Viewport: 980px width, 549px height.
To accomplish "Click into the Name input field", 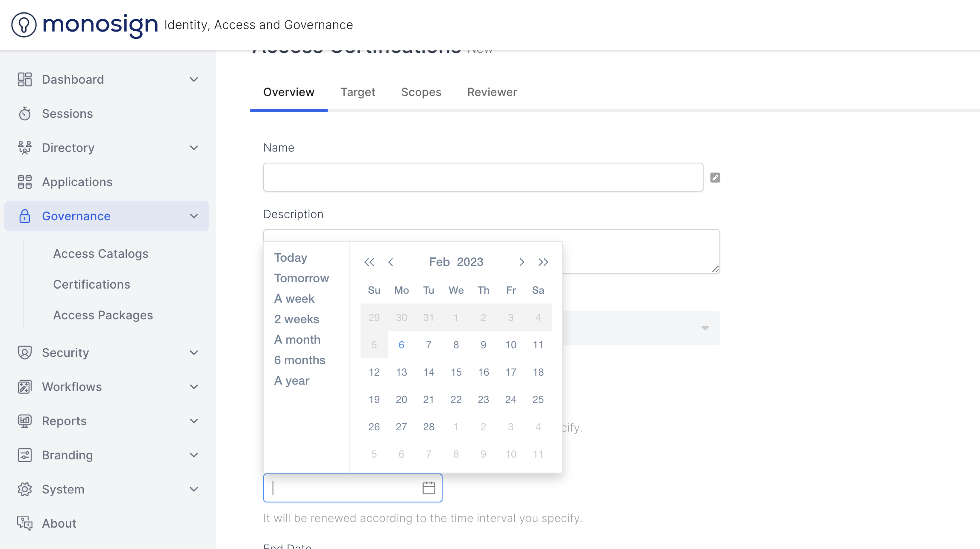I will point(483,177).
